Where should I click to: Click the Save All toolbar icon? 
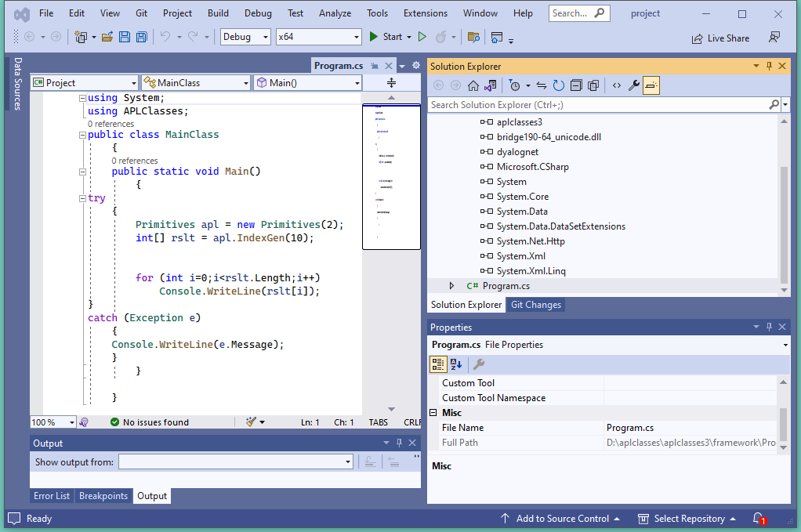click(142, 37)
